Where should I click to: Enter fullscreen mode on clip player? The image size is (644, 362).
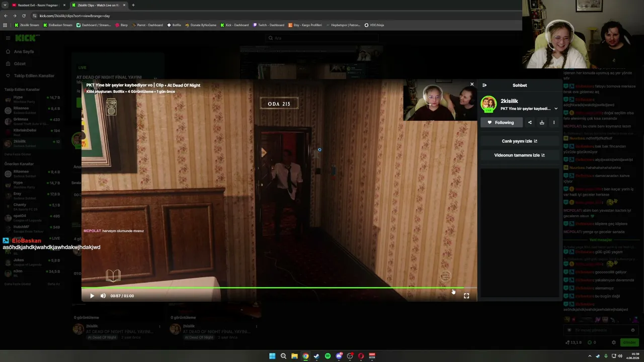466,296
